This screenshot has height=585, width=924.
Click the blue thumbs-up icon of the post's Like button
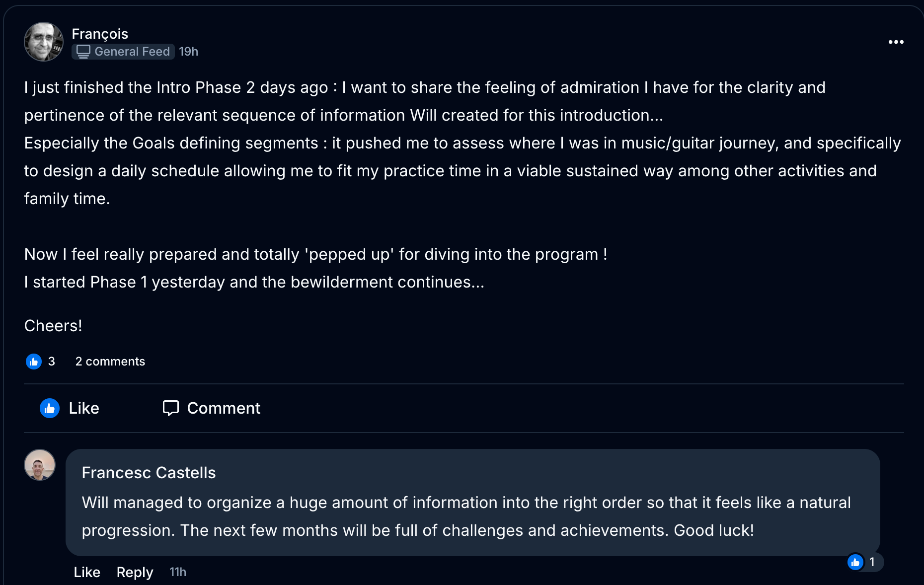50,408
